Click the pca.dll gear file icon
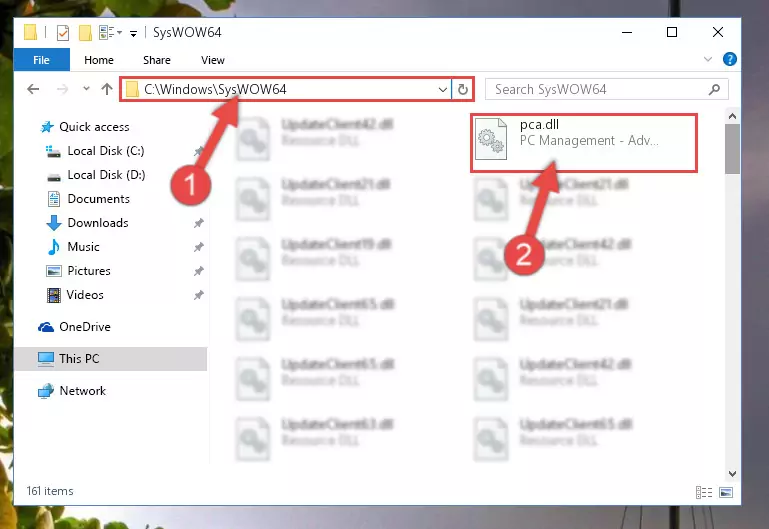The height and width of the screenshot is (529, 769). [491, 139]
